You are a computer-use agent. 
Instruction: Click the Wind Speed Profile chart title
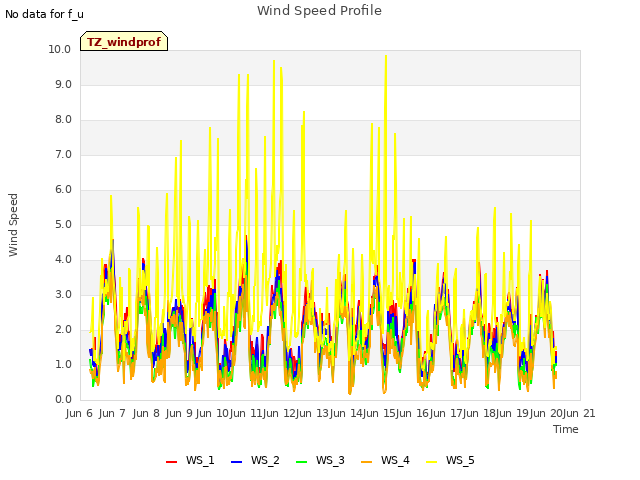[319, 11]
